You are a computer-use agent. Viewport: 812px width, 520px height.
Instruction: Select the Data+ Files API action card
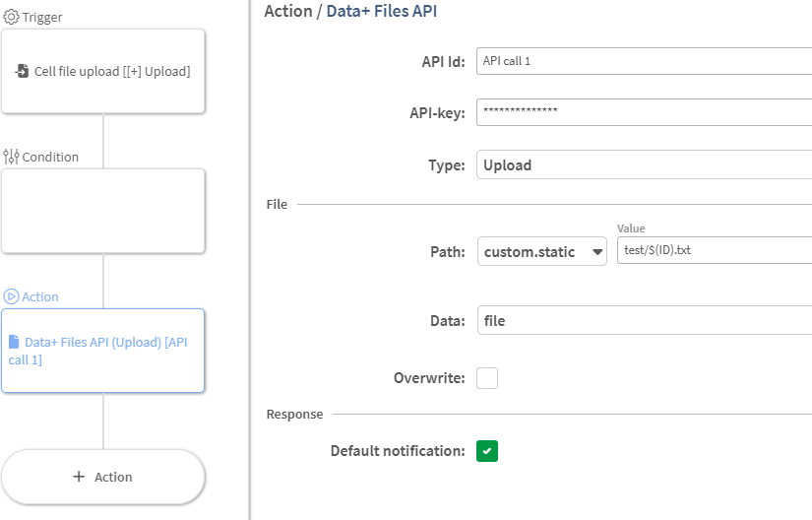[x=103, y=352]
